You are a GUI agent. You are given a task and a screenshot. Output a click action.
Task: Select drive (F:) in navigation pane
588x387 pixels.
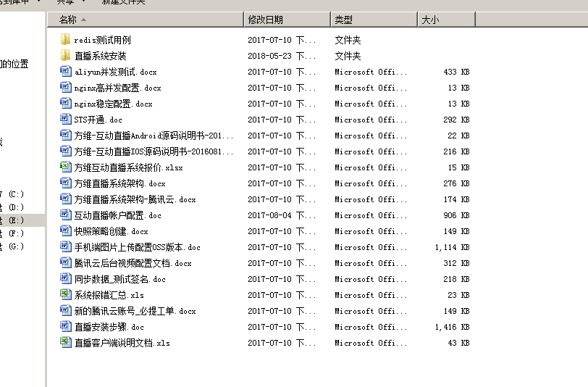pyautogui.click(x=16, y=233)
